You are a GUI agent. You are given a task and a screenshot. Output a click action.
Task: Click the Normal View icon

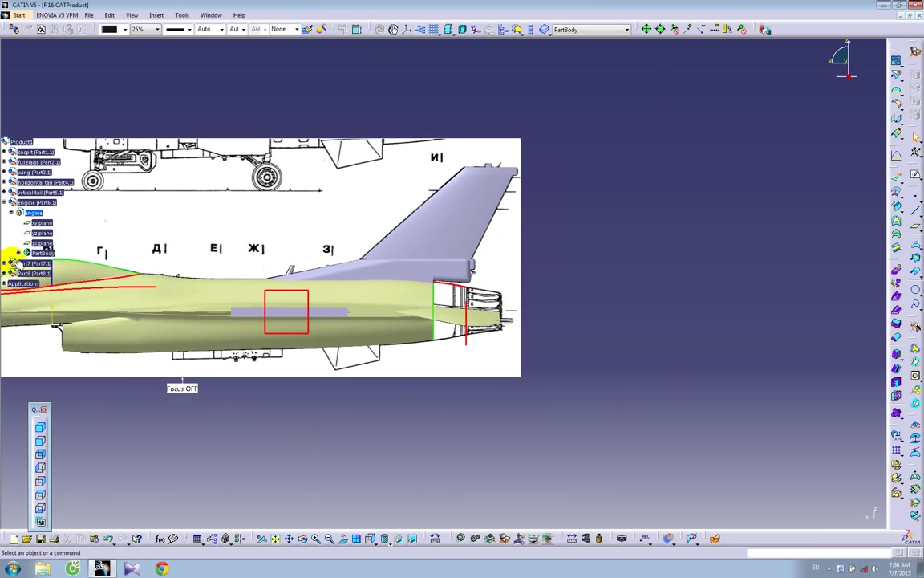[x=343, y=539]
